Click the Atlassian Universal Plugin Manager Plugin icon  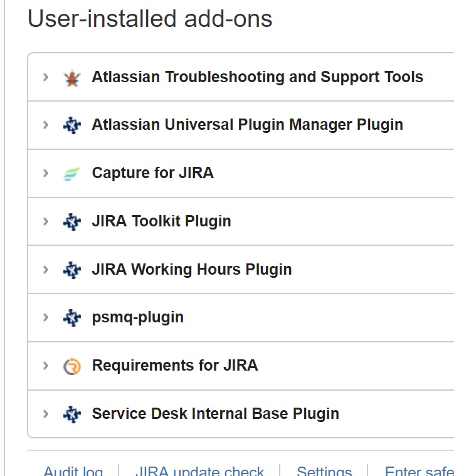(72, 125)
